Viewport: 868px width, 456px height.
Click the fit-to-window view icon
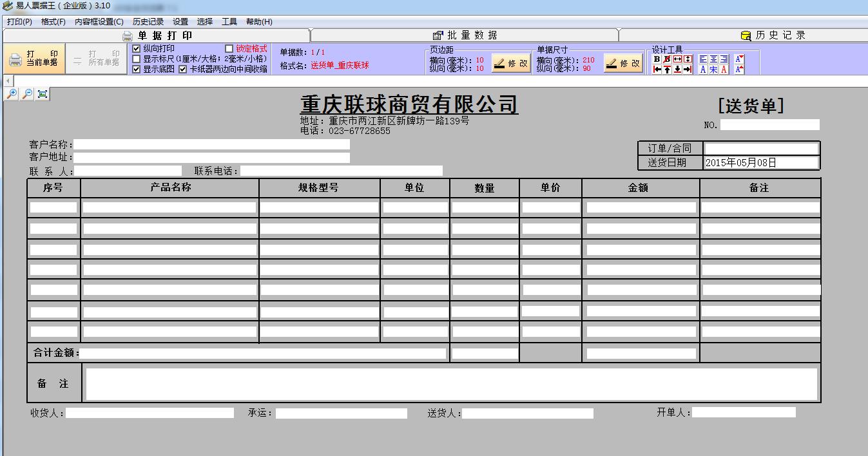43,94
